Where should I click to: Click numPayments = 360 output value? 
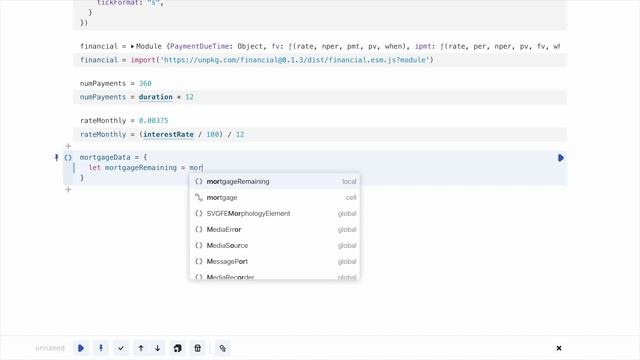[145, 83]
